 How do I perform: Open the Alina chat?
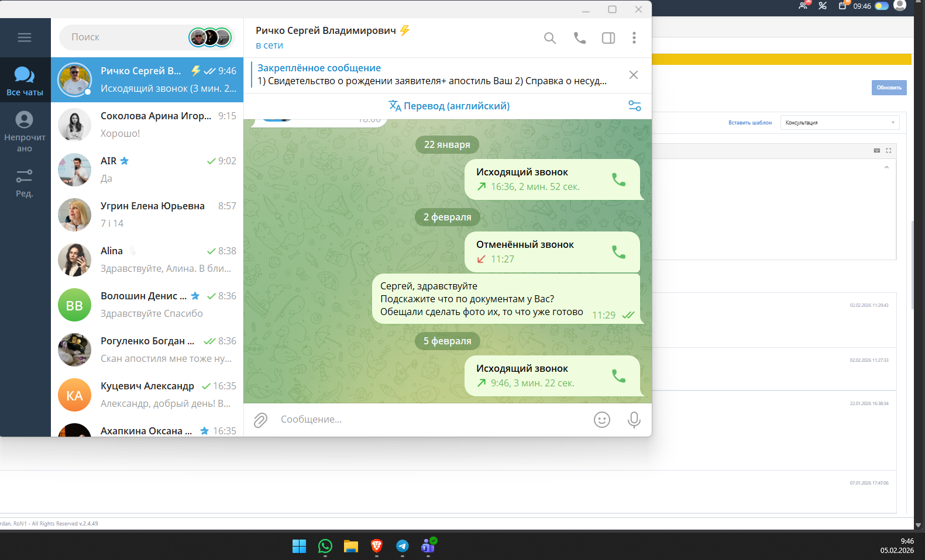147,260
